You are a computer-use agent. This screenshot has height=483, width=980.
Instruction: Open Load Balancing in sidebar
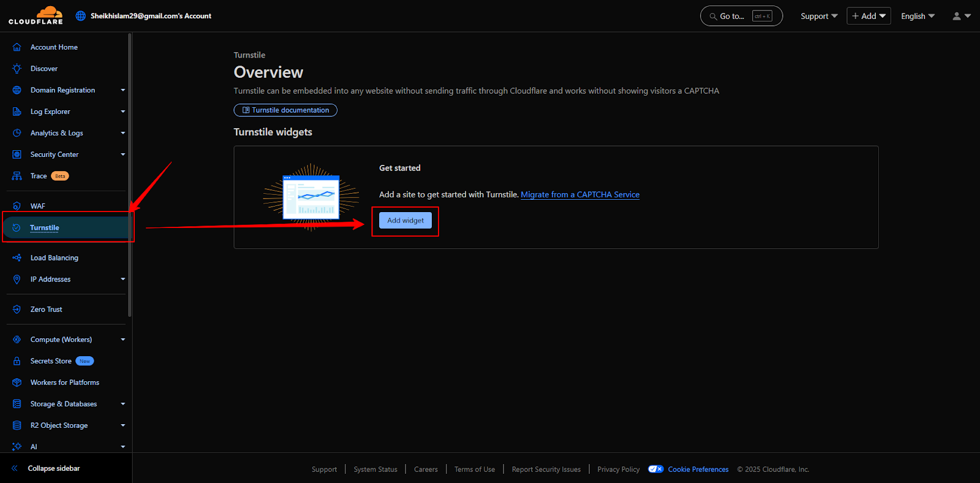(55, 258)
